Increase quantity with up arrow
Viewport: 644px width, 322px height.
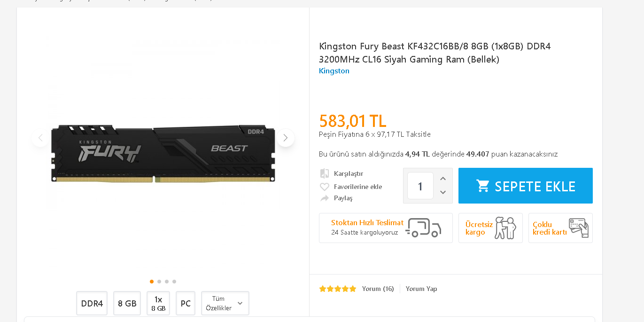[x=443, y=179]
